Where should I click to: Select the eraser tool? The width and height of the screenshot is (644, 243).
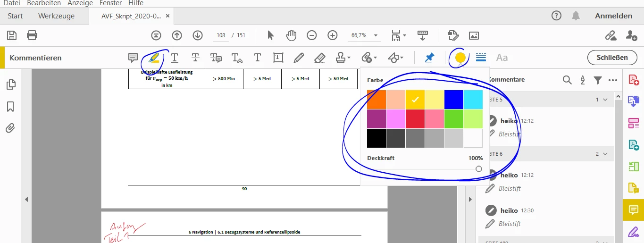[x=319, y=58]
